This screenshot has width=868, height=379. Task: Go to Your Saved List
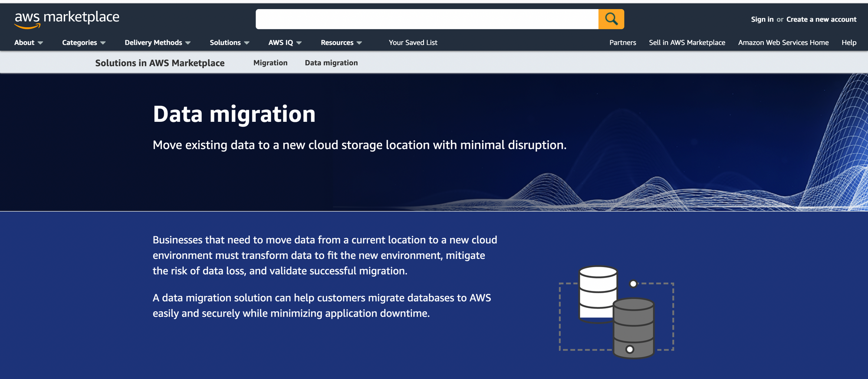tap(413, 42)
